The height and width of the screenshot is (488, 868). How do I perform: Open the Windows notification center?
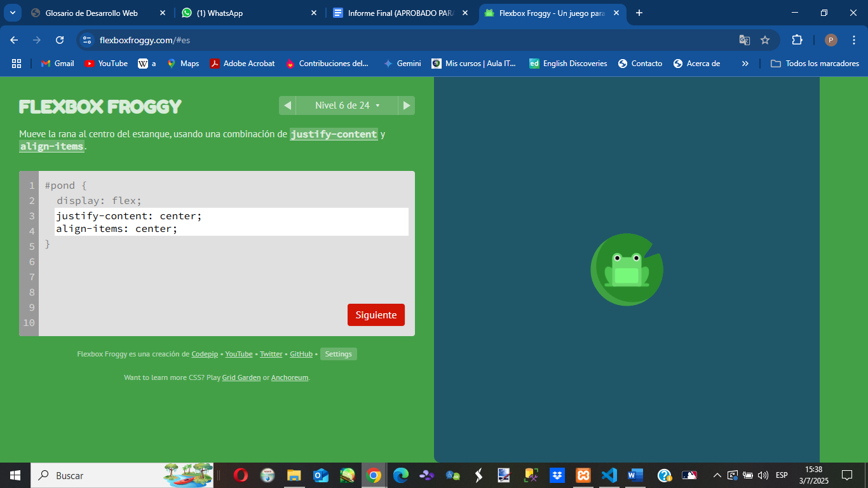[x=847, y=475]
